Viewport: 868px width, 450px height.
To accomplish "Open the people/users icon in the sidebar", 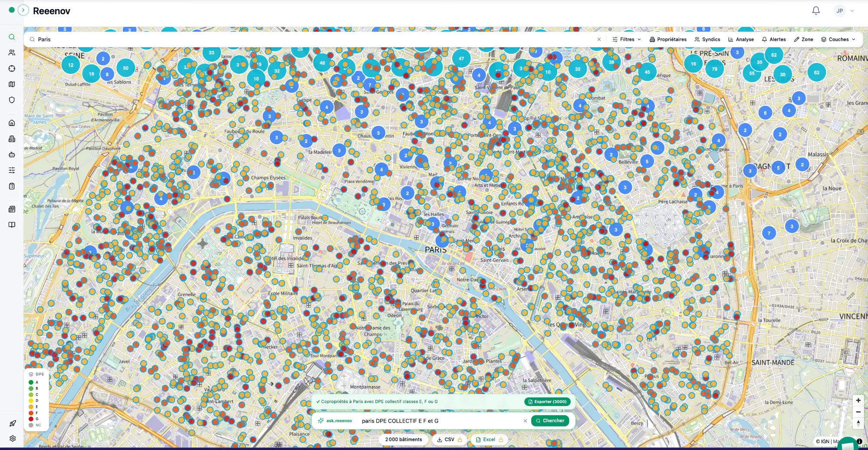I will [12, 53].
